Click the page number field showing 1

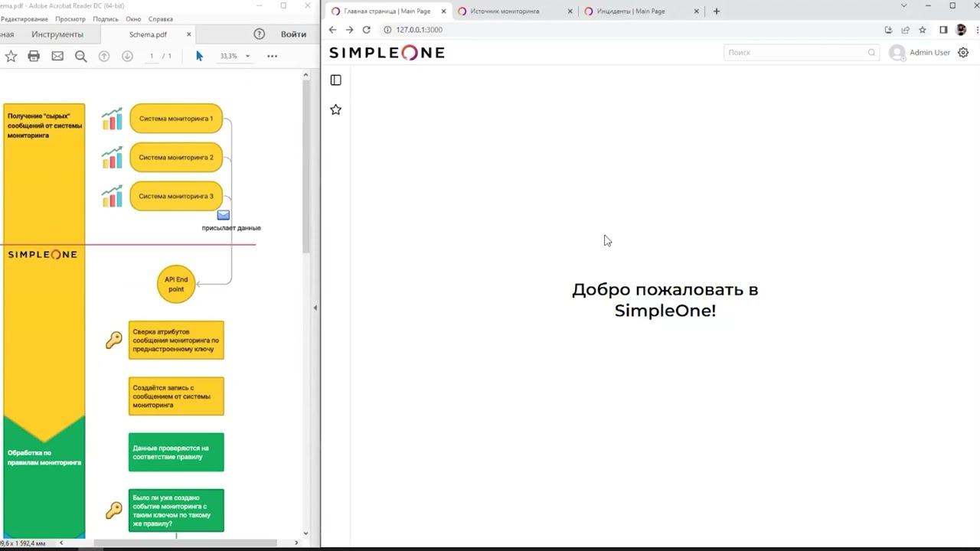tap(152, 55)
